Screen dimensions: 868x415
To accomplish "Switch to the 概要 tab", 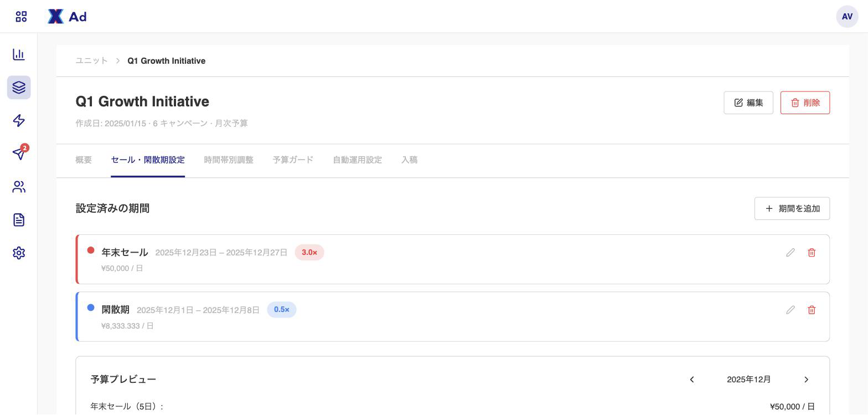I will coord(84,160).
